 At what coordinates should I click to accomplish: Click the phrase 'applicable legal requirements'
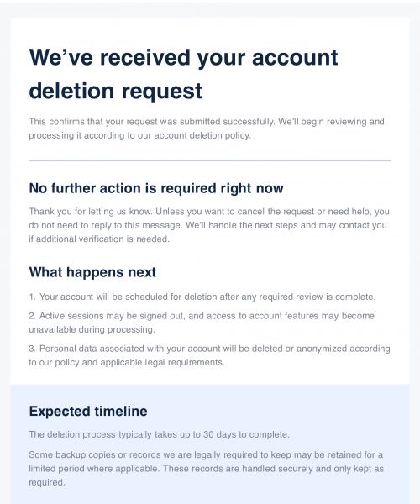click(162, 363)
